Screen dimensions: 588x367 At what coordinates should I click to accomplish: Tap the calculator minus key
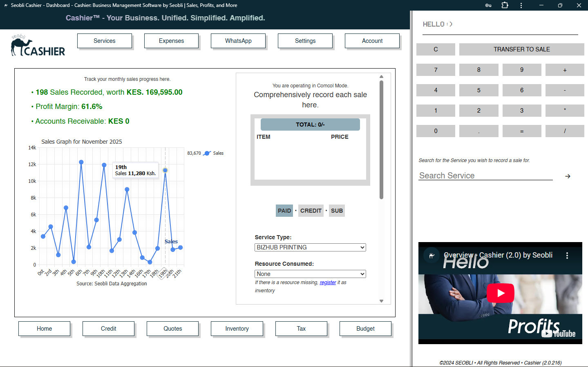(x=565, y=90)
